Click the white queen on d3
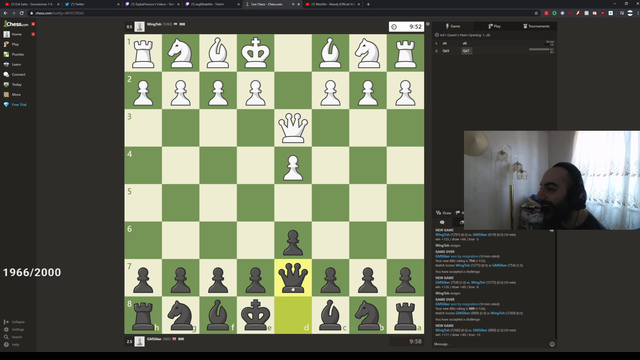Viewport: 640px width, 360px height. 293,128
